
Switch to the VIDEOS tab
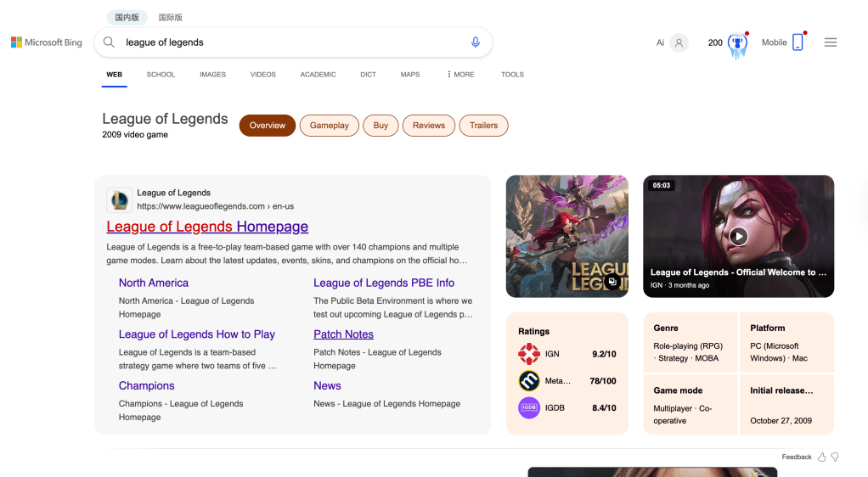[262, 75]
